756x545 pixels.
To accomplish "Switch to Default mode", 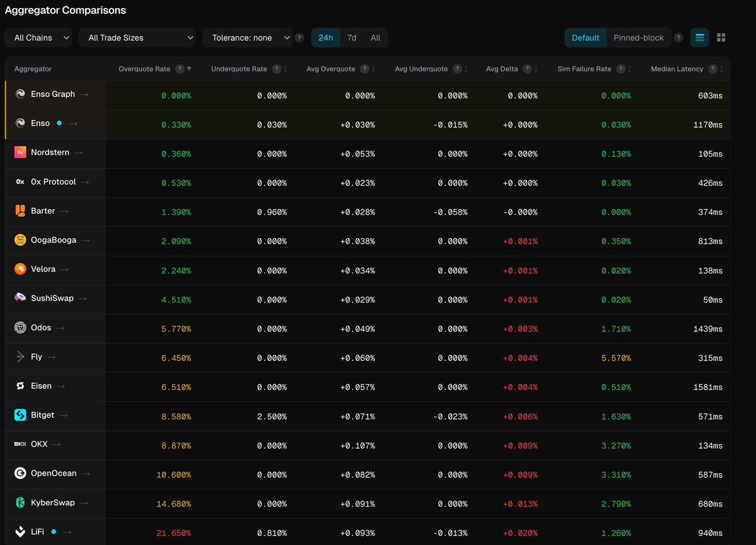I will coord(585,38).
